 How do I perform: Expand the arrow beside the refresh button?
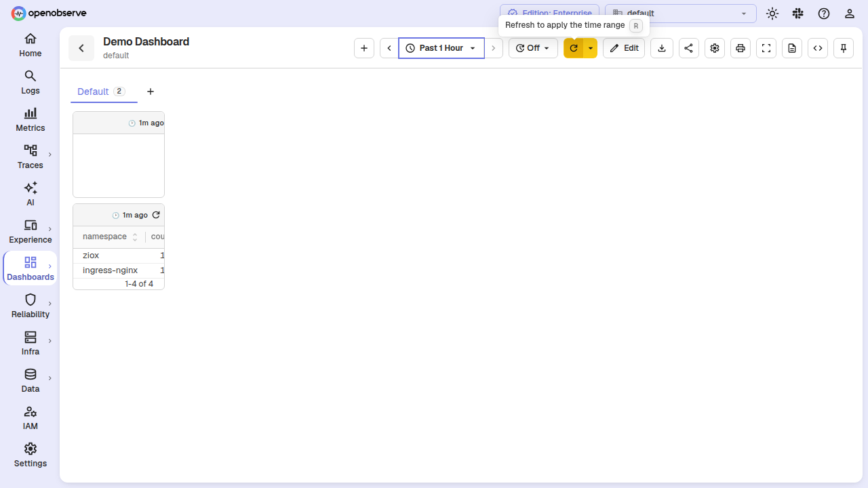pyautogui.click(x=591, y=48)
